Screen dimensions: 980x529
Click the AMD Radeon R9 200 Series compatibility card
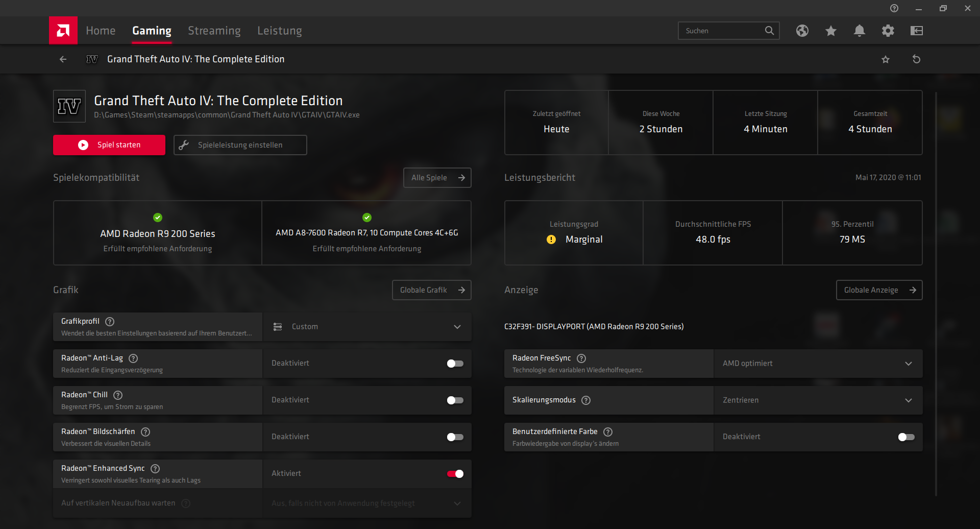tap(158, 233)
